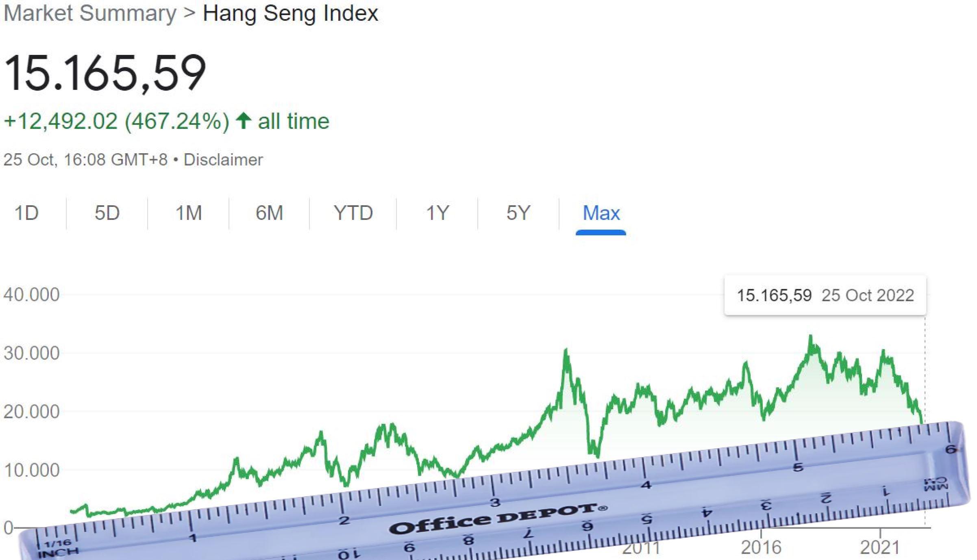Click the 2016 x-axis year label
Image resolution: width=977 pixels, height=560 pixels.
(x=761, y=548)
